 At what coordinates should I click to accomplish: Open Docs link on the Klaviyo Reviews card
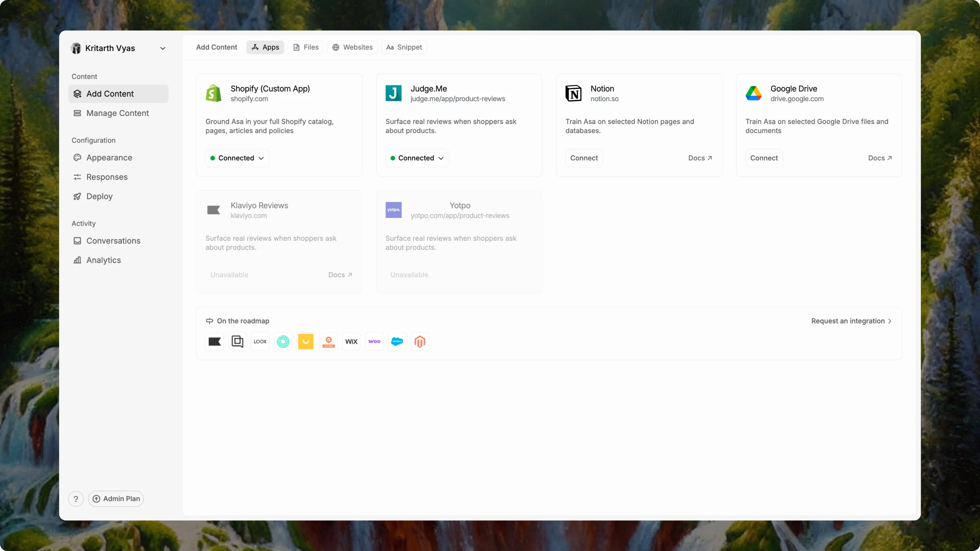click(x=340, y=275)
